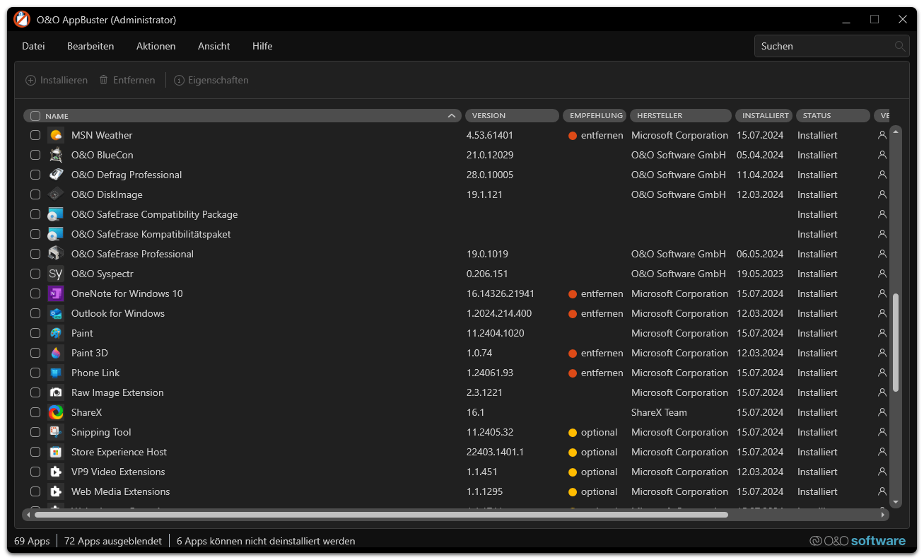Click the Snipping Tool app icon
Image resolution: width=924 pixels, height=560 pixels.
[56, 432]
